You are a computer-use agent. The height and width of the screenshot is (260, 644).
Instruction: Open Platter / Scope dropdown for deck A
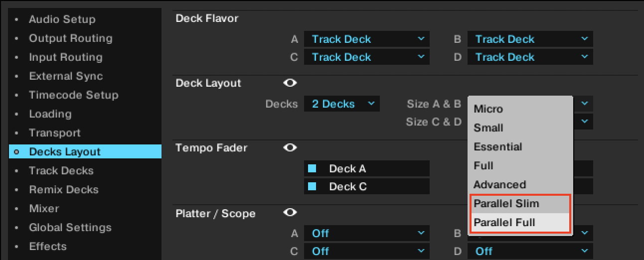point(367,233)
